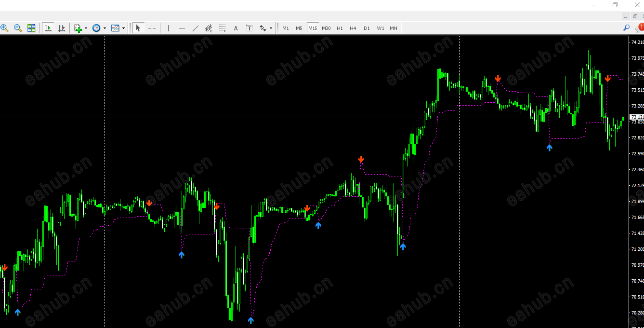Select the Fibonacci retracement tool
644x328 pixels.
pyautogui.click(x=222, y=28)
